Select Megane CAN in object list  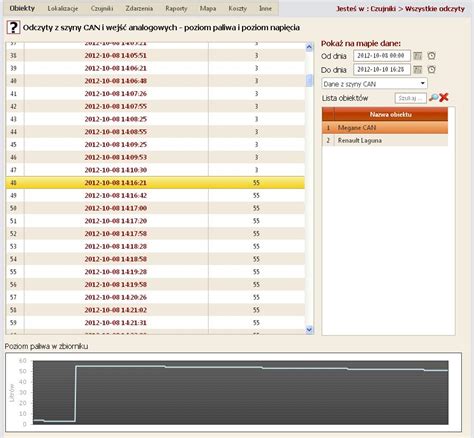tap(385, 128)
